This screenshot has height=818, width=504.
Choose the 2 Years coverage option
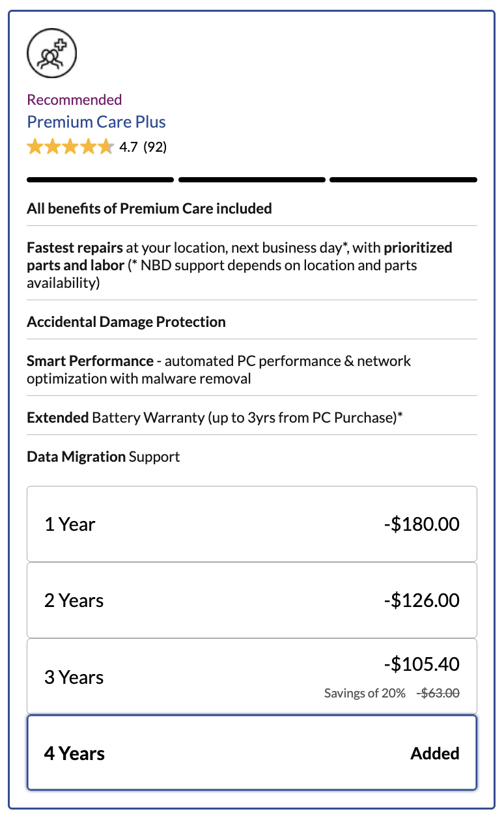click(251, 600)
